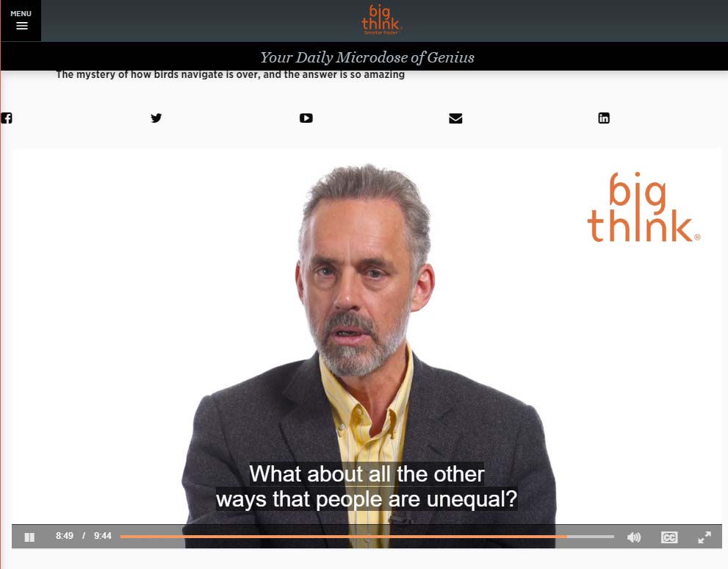Click the subtitle caption text overlay
The width and height of the screenshot is (728, 569).
coord(367,487)
